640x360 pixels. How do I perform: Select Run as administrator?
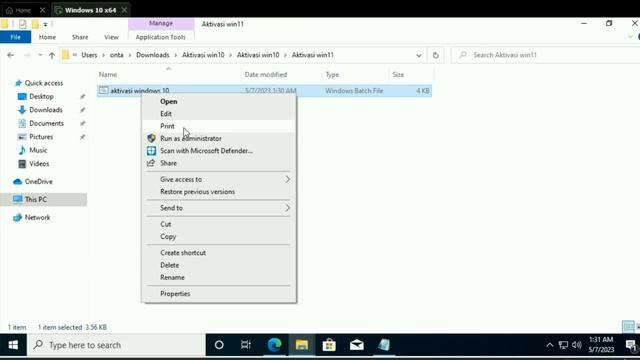[x=191, y=138]
